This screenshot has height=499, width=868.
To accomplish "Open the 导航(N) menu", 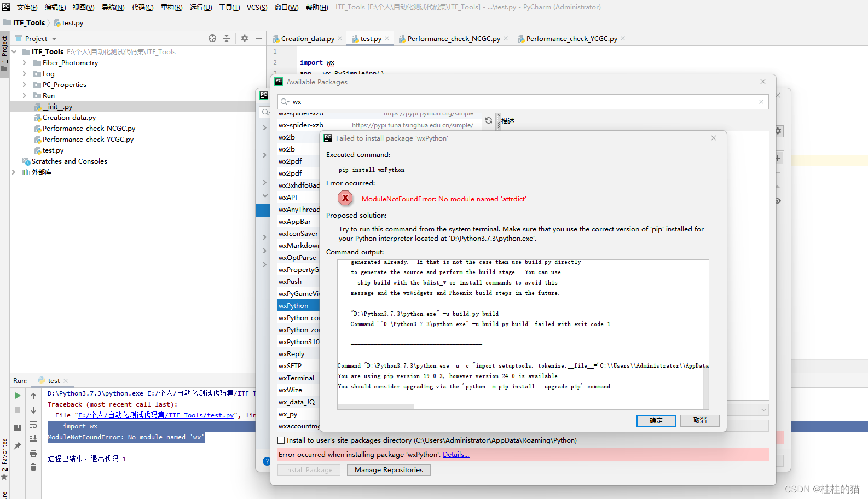I will click(x=113, y=7).
